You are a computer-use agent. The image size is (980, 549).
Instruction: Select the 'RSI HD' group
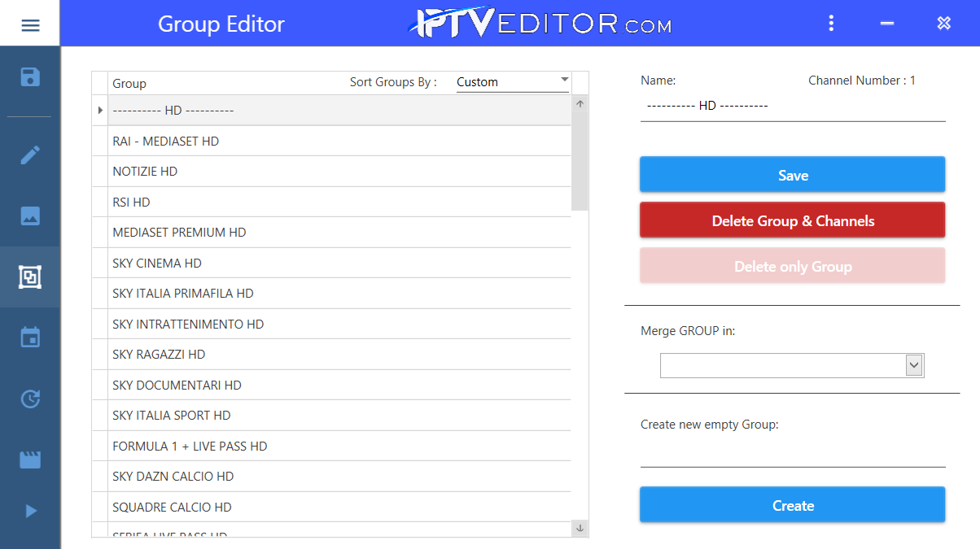339,202
